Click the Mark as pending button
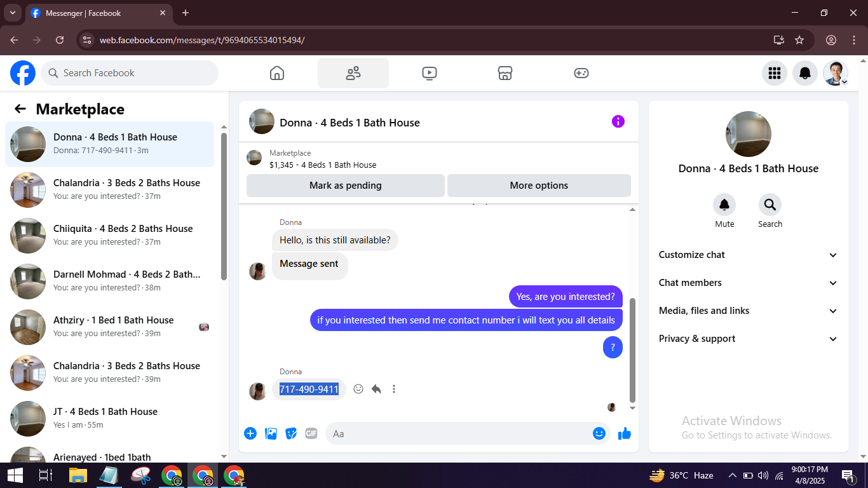 [346, 186]
